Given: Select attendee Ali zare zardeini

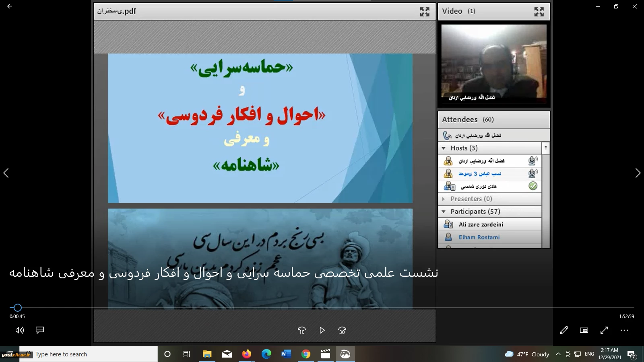Looking at the screenshot, I should (481, 224).
